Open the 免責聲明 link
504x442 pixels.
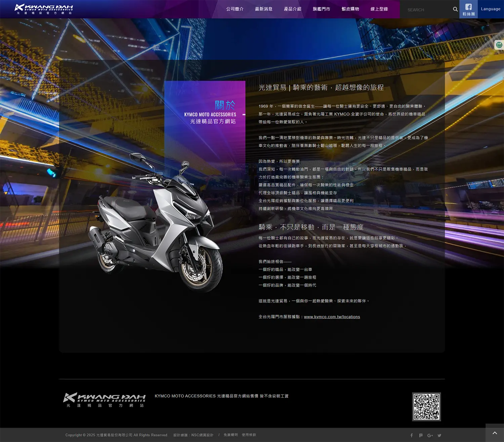pyautogui.click(x=230, y=435)
